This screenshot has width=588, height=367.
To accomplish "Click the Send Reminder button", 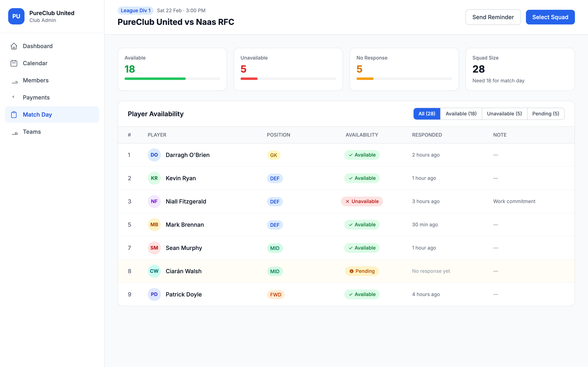I will 493,17.
